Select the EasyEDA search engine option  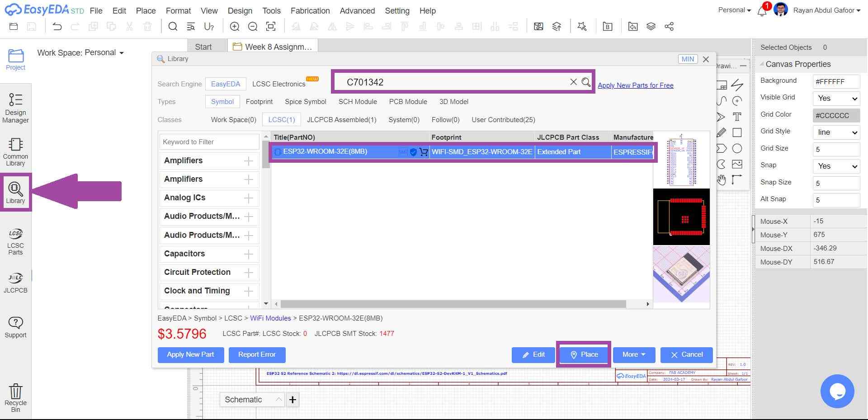pyautogui.click(x=225, y=84)
